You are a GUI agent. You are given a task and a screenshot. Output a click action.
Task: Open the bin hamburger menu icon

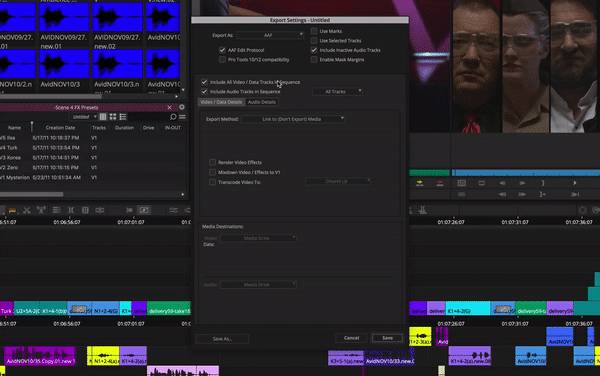tap(183, 117)
